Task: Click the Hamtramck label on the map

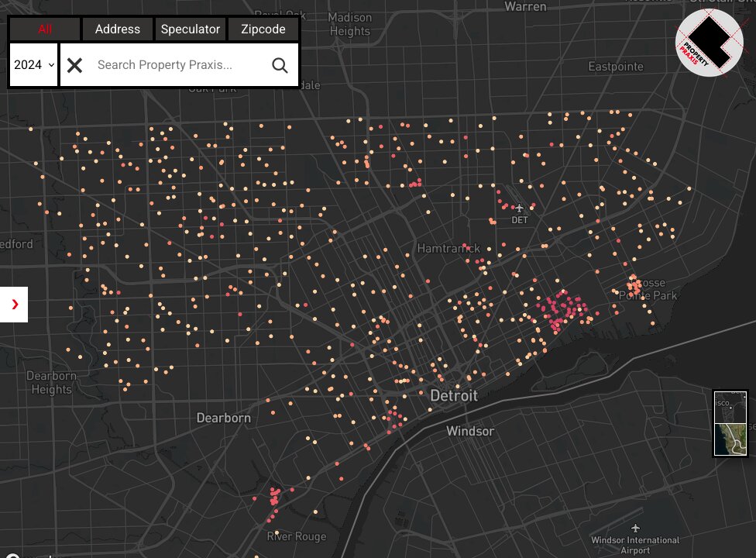Action: pyautogui.click(x=448, y=249)
